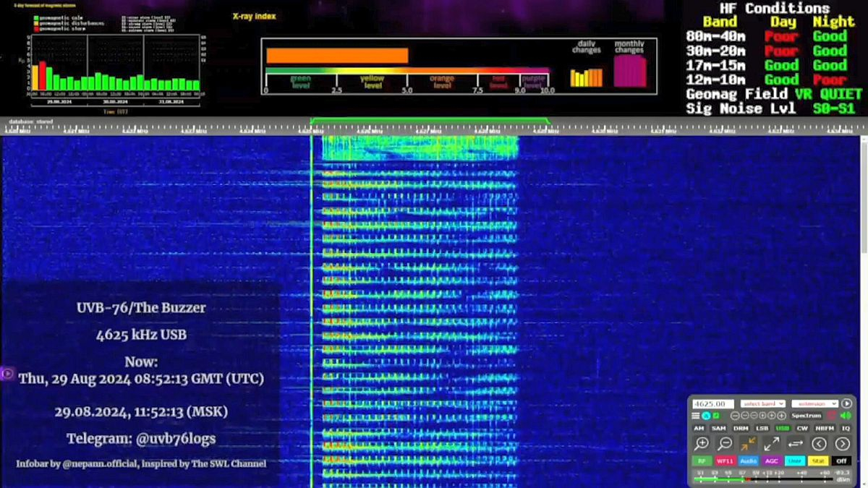Click the smallest frequency step-down minus button

(754, 416)
